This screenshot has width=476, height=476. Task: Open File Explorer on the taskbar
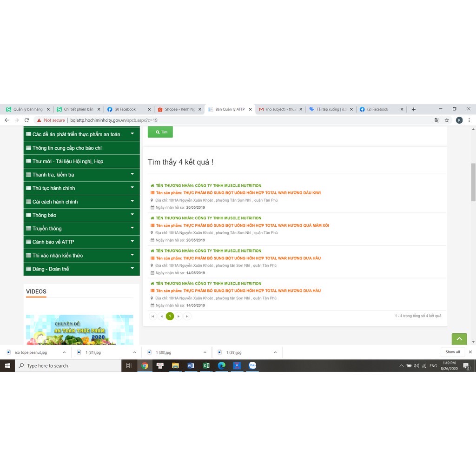[x=175, y=365]
